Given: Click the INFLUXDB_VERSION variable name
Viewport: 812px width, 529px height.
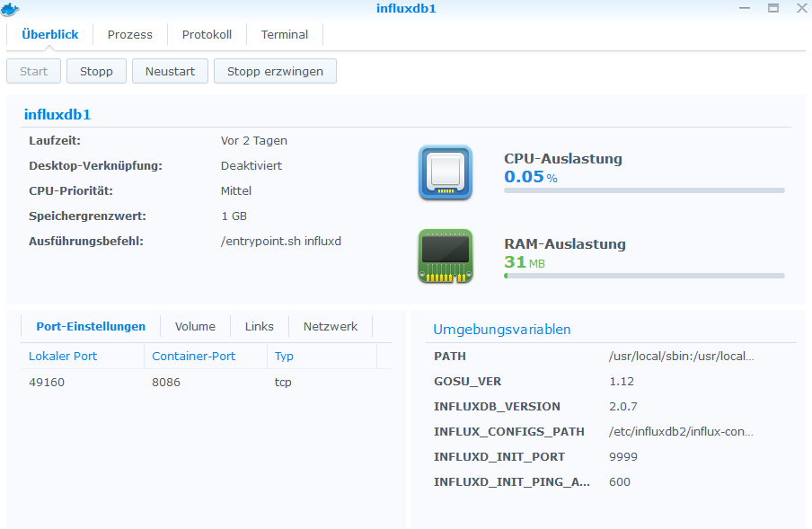Looking at the screenshot, I should pos(497,406).
